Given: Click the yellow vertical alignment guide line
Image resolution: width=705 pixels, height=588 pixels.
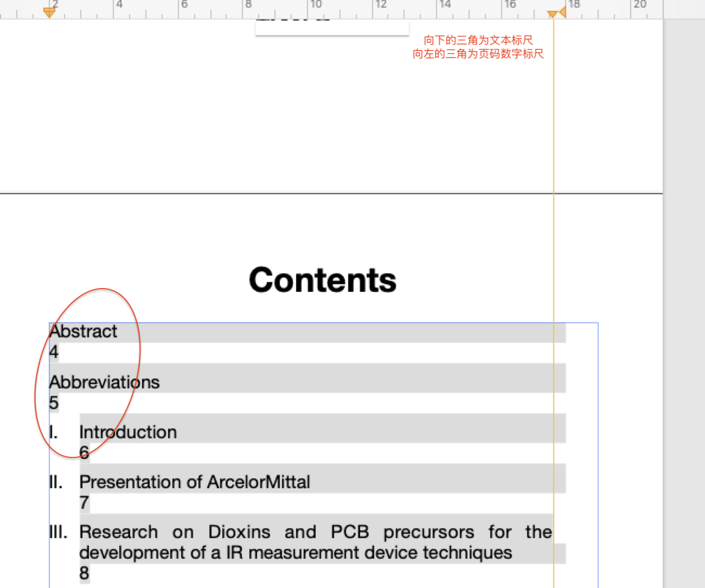Looking at the screenshot, I should [553, 244].
